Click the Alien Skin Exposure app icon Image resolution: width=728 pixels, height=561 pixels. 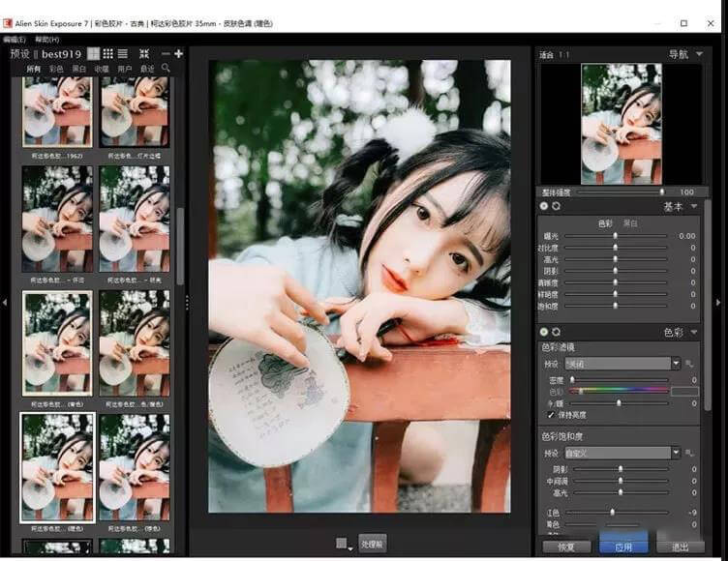click(7, 23)
